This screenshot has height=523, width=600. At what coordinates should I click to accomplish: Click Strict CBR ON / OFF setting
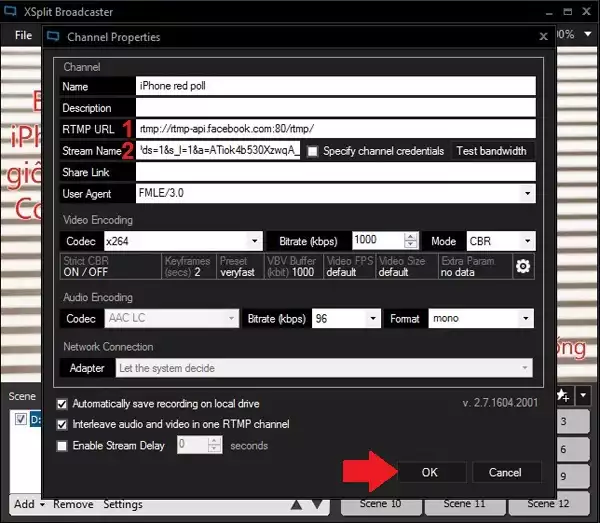[111, 266]
